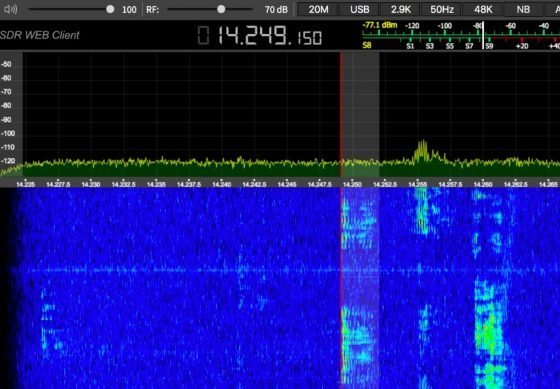Click the gray passband region in spectrum
The image size is (560, 389).
360,114
